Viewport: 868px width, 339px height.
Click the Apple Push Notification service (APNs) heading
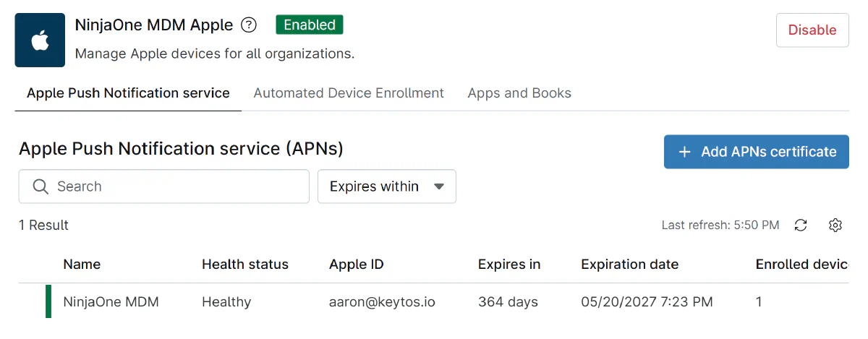coord(181,149)
